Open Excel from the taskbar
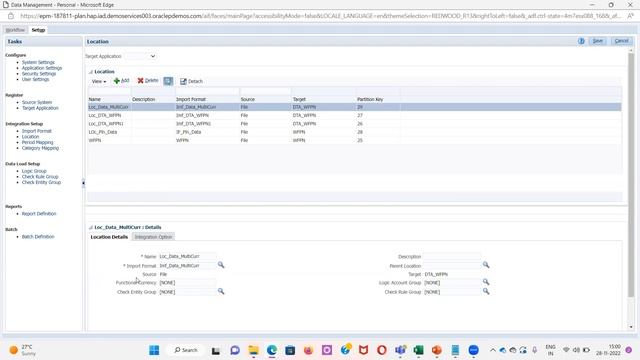Screen dimensions: 640x360 tap(418, 350)
